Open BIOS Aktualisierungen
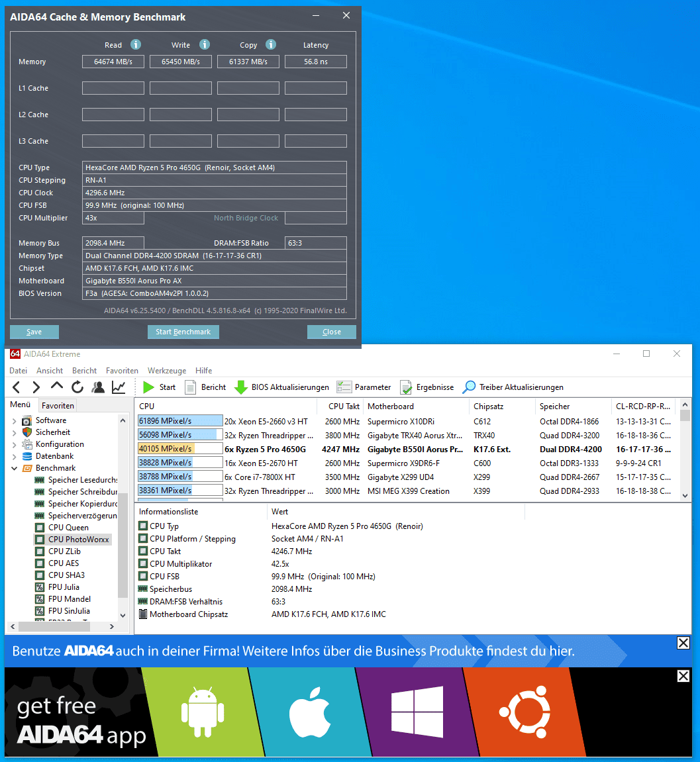Image resolution: width=700 pixels, height=762 pixels. [281, 387]
